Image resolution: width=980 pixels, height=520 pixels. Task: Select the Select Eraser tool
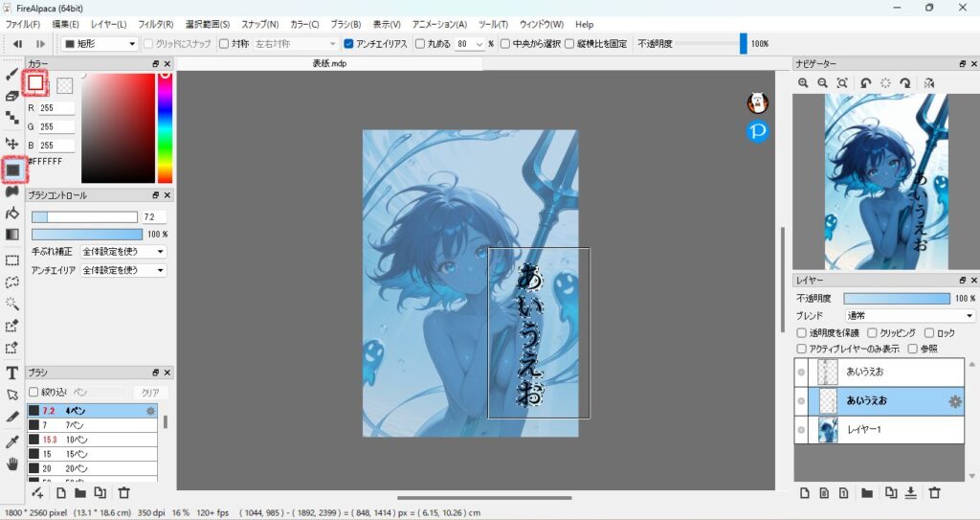point(11,348)
